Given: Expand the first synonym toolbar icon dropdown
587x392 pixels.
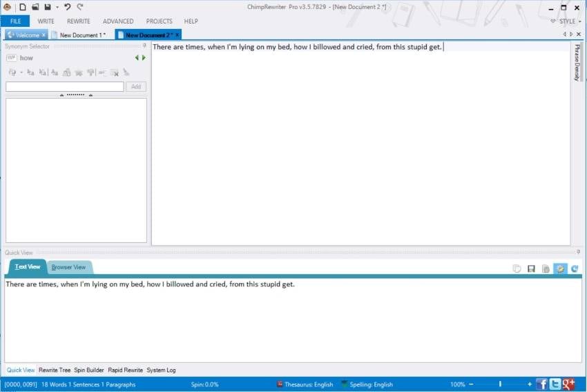Looking at the screenshot, I should pos(21,72).
